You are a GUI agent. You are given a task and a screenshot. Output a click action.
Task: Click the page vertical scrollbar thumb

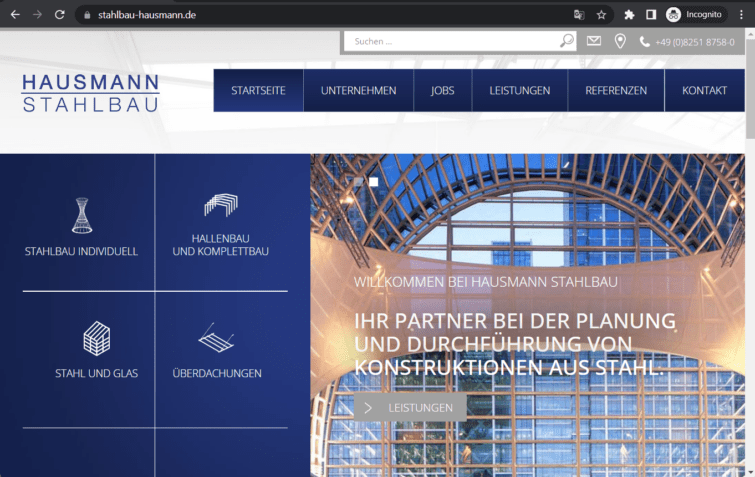click(x=750, y=88)
